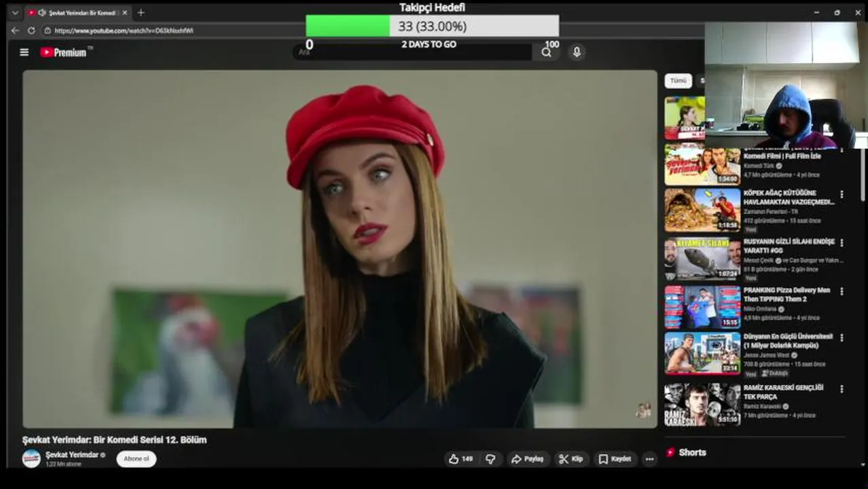This screenshot has height=489, width=868.
Task: Open Şevkat Yerimdar channel avatar
Action: click(31, 458)
